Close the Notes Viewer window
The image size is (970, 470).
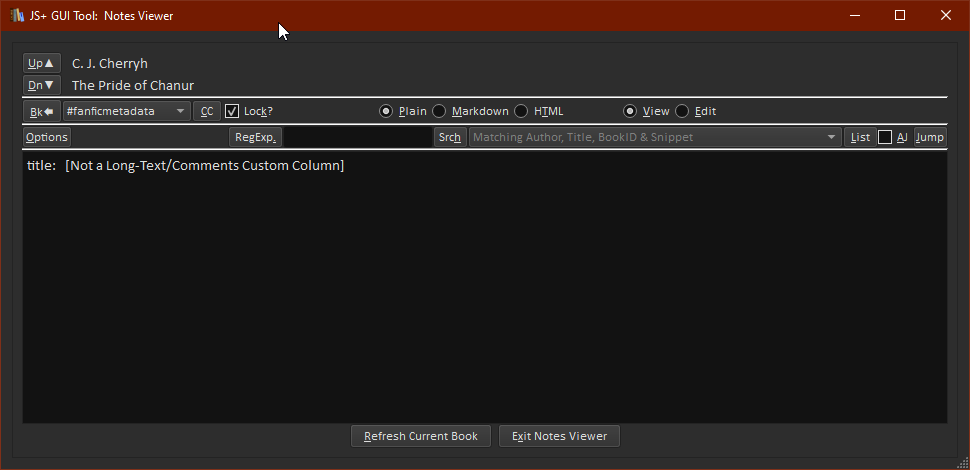(x=946, y=15)
